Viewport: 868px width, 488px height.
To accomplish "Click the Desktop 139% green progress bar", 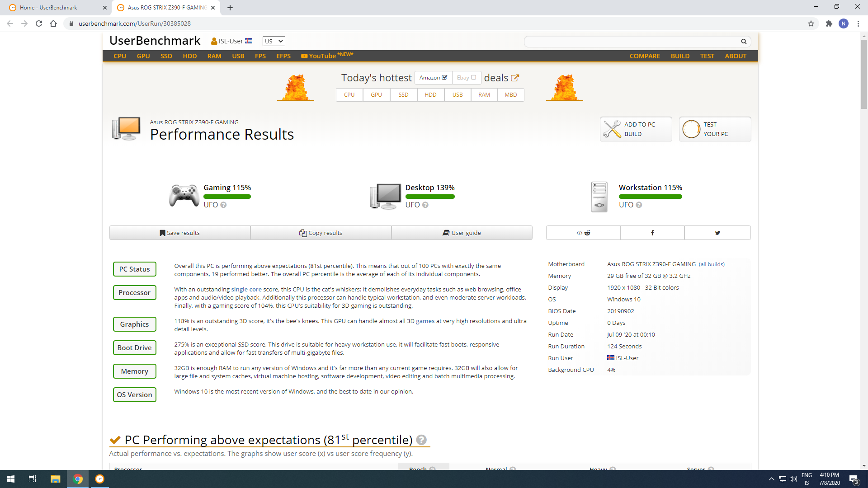I will click(x=429, y=197).
